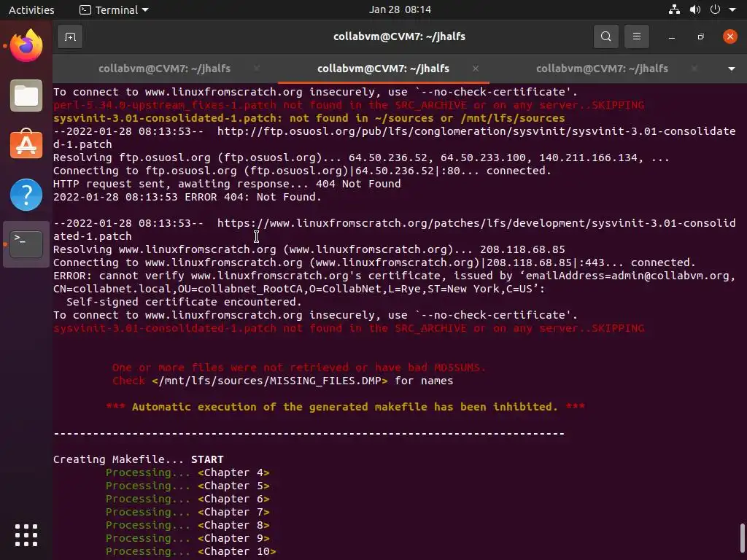Expand the terminal tabs dropdown arrow

(732, 69)
